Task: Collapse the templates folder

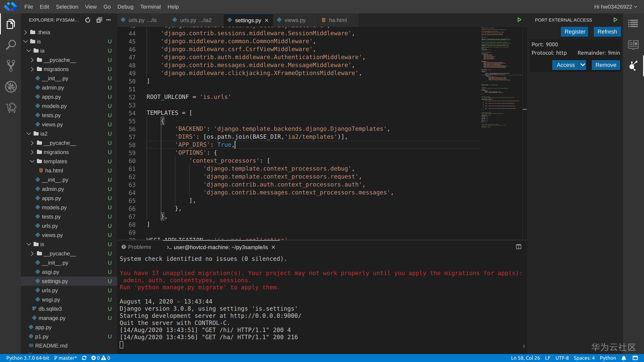Action: tap(32, 161)
